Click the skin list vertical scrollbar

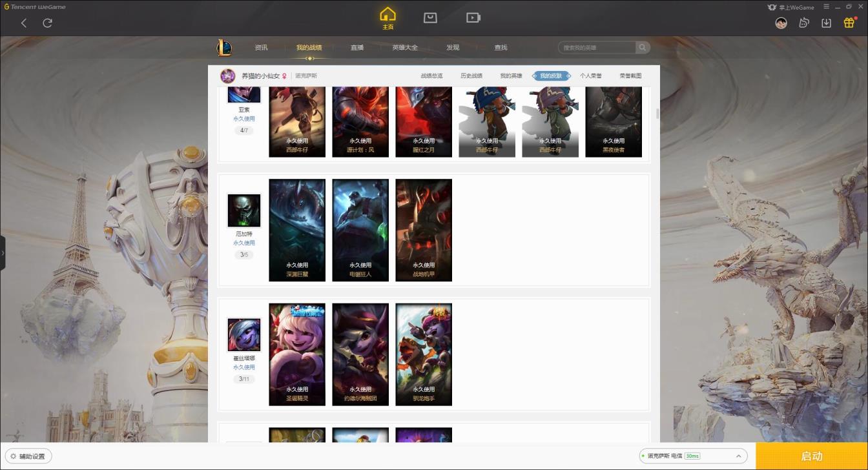(x=657, y=114)
